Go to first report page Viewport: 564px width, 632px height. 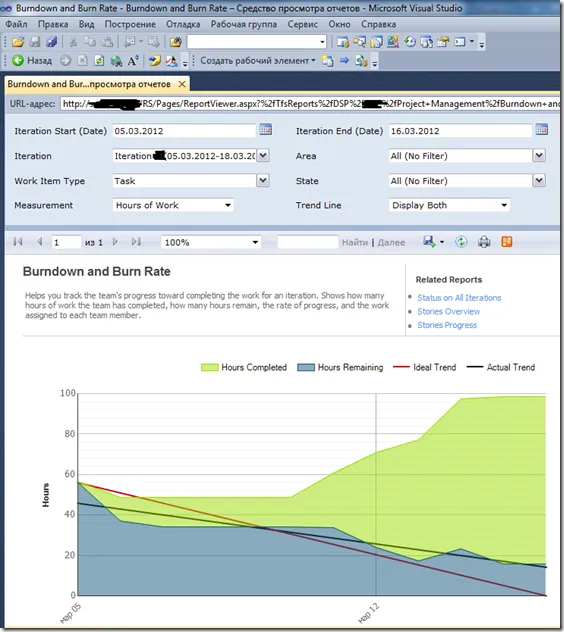[18, 242]
